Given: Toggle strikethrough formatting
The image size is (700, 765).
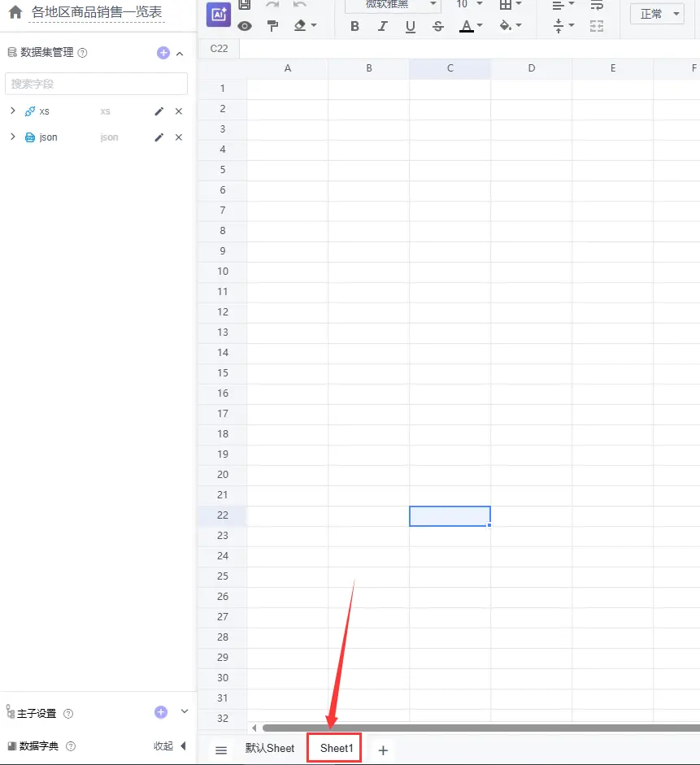Looking at the screenshot, I should pyautogui.click(x=438, y=26).
